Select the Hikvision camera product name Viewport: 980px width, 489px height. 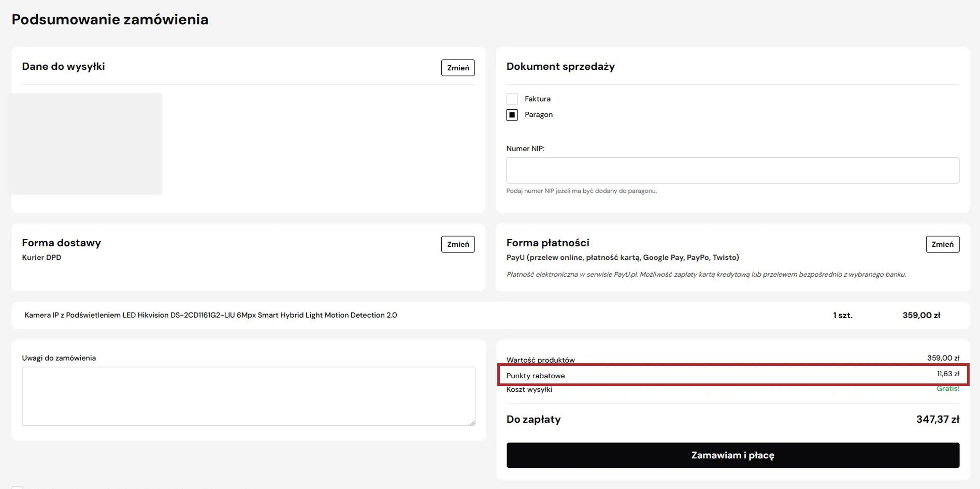(x=211, y=315)
